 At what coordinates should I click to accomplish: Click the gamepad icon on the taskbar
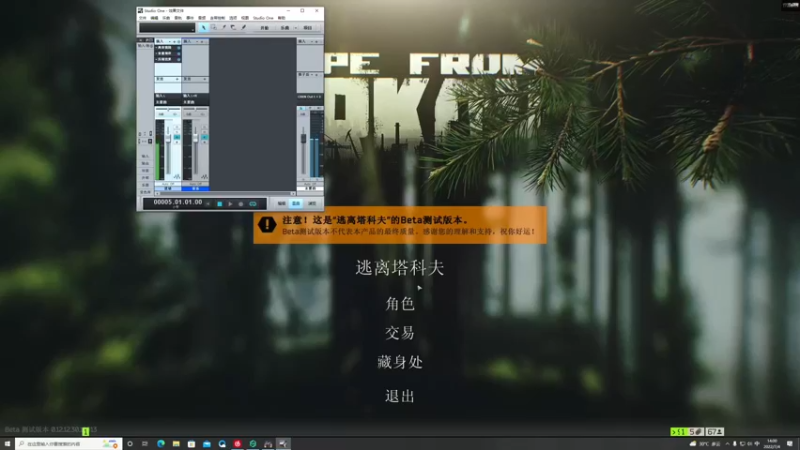[268, 444]
